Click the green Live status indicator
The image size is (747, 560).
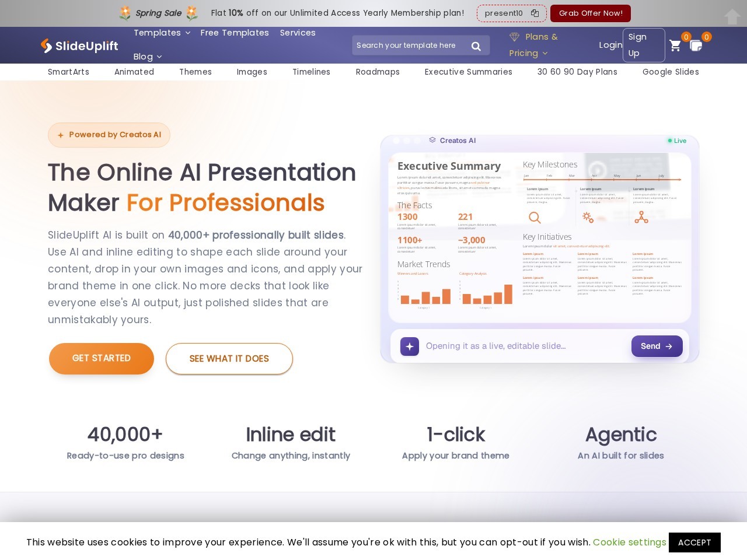pos(677,141)
